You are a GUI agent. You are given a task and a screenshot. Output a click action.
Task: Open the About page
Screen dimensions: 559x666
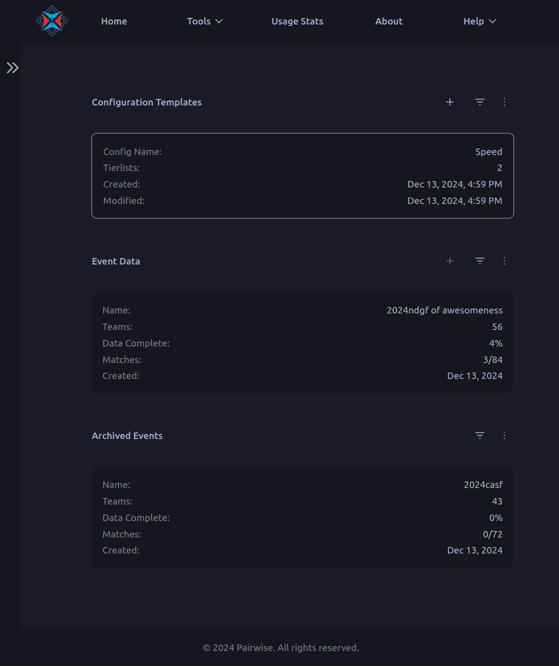click(x=389, y=21)
